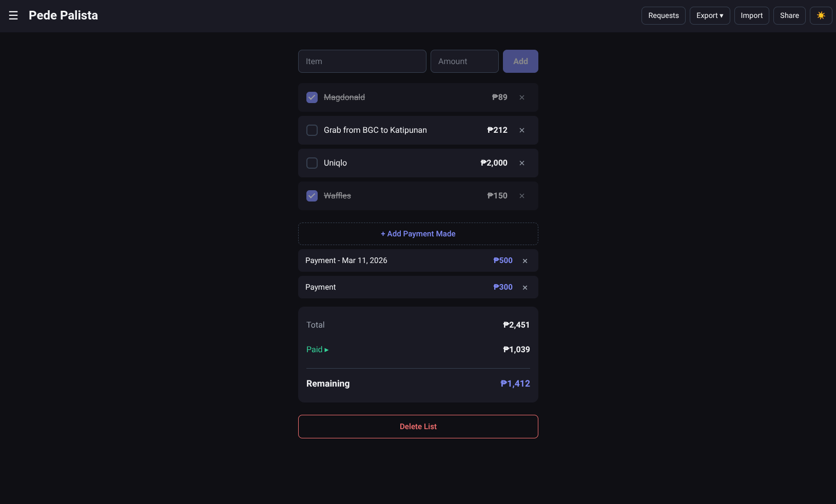Remove the Mar 11, 2026 payment
This screenshot has height=504, width=836.
525,261
